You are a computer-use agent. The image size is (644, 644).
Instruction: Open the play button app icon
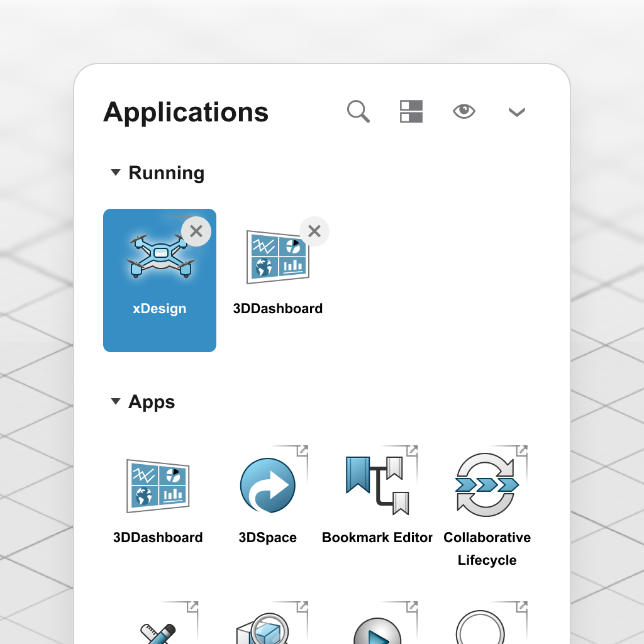point(377,631)
